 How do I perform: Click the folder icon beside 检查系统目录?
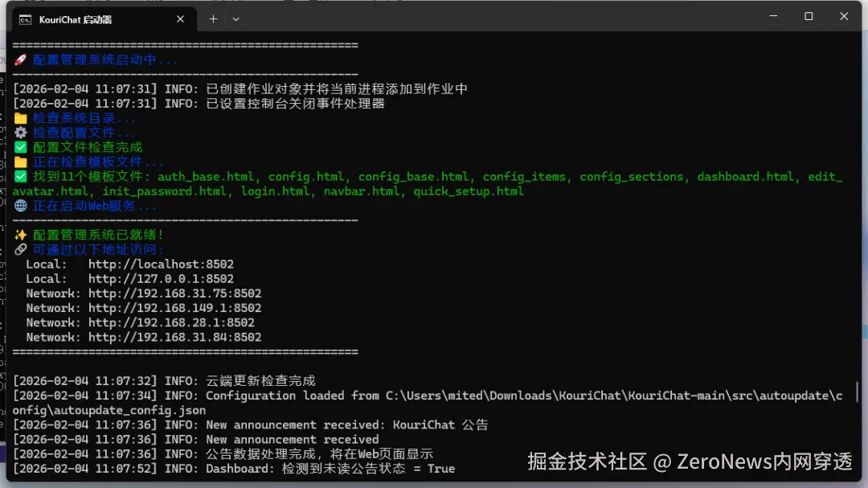click(x=20, y=118)
